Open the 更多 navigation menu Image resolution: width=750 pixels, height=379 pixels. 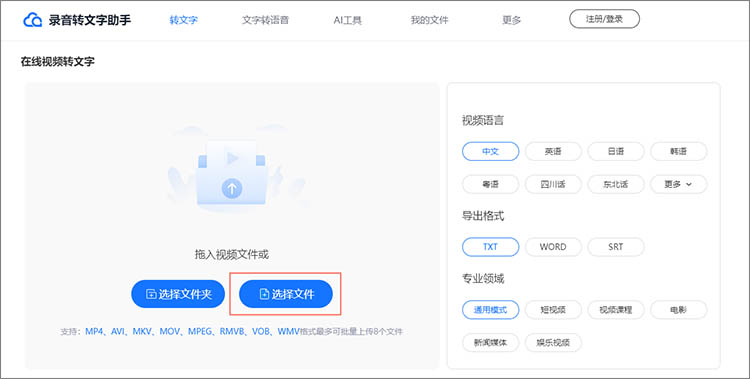pyautogui.click(x=511, y=20)
